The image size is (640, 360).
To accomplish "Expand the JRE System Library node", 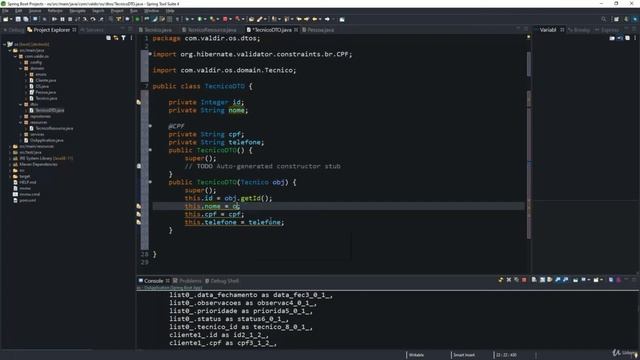I will (10, 158).
